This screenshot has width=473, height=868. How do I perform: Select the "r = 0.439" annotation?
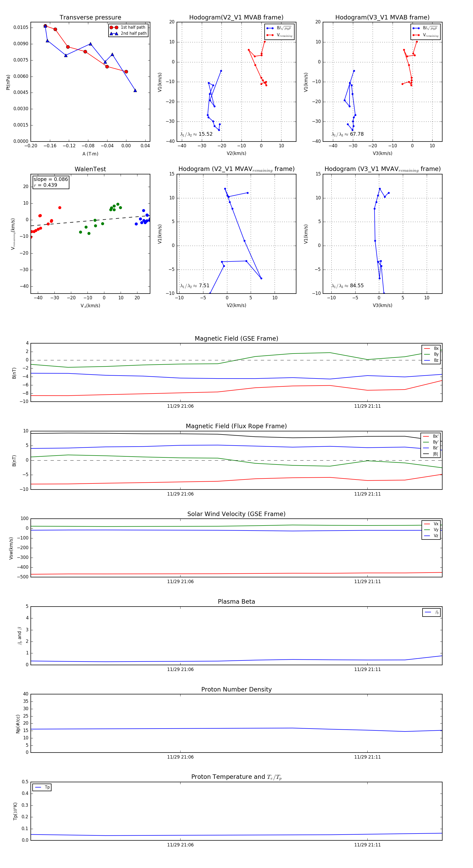tap(45, 185)
